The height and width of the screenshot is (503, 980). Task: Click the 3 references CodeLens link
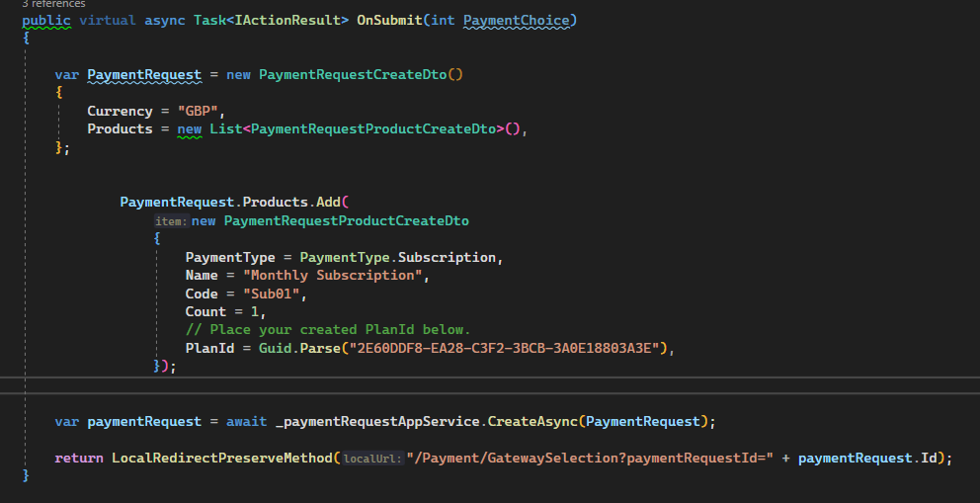(52, 4)
